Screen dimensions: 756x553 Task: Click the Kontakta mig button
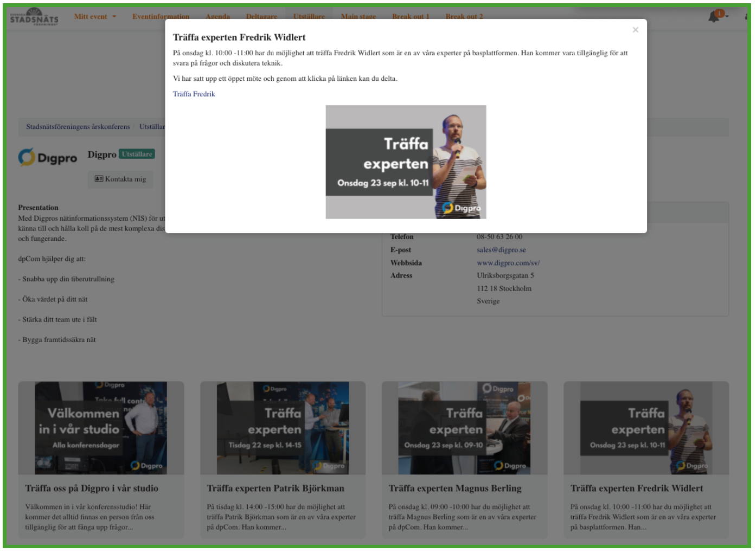click(120, 179)
